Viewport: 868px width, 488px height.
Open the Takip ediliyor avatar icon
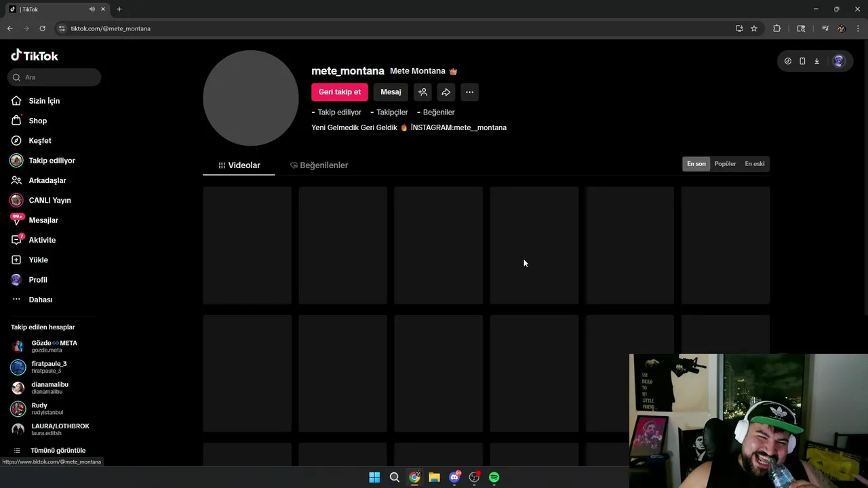[16, 161]
